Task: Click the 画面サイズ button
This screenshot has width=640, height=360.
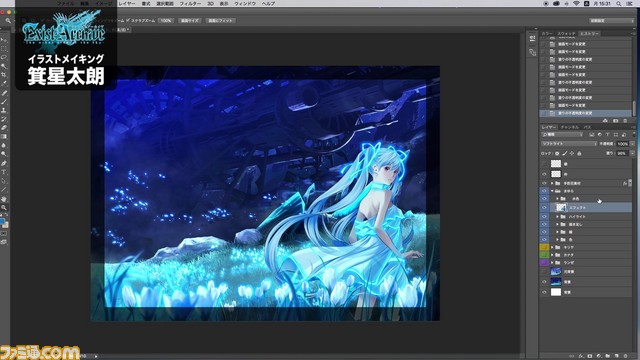Action: [x=190, y=20]
